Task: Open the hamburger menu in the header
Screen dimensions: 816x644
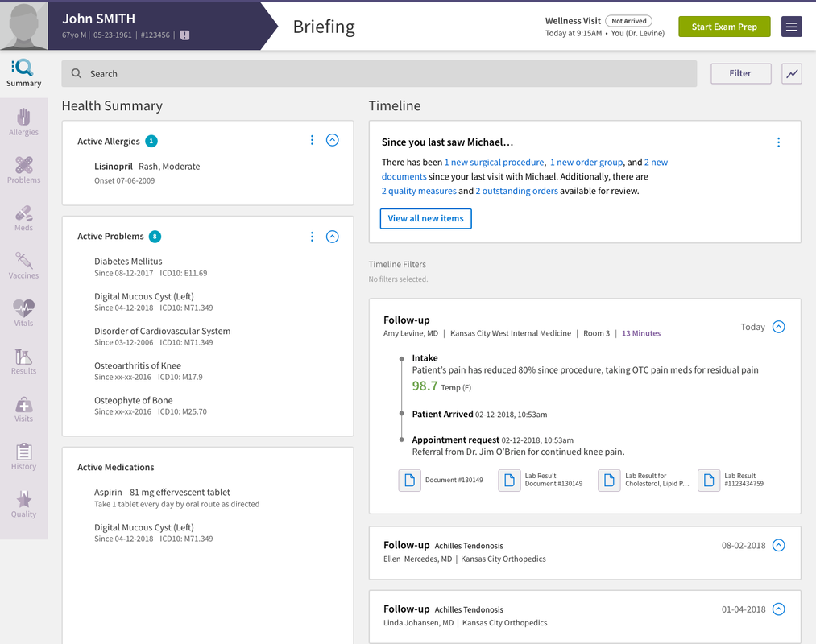Action: click(x=792, y=27)
